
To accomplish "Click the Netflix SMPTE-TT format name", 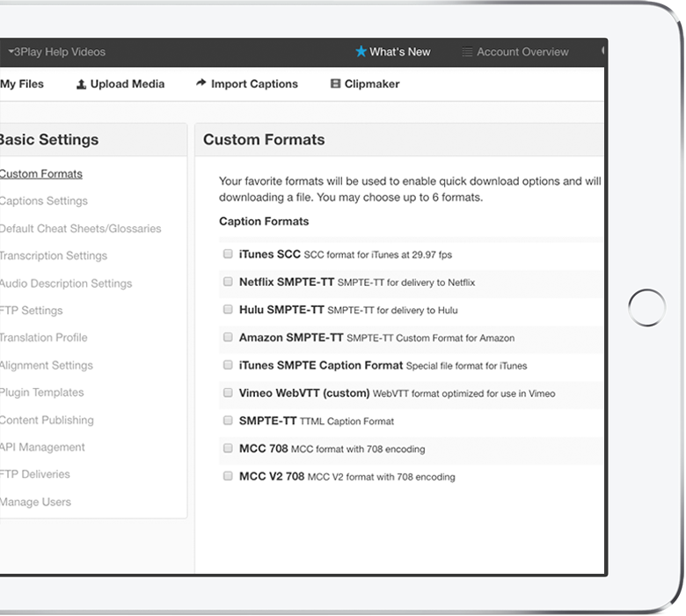I will [287, 282].
